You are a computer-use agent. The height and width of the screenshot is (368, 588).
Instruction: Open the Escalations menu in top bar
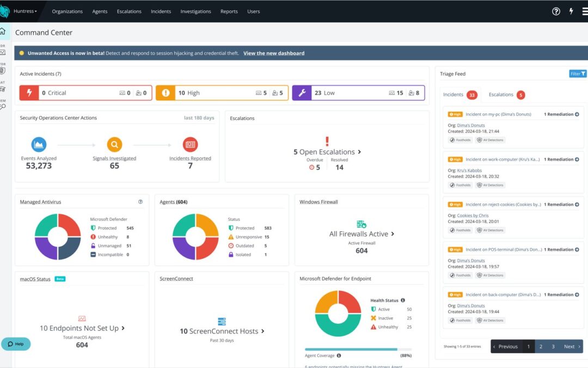click(129, 11)
